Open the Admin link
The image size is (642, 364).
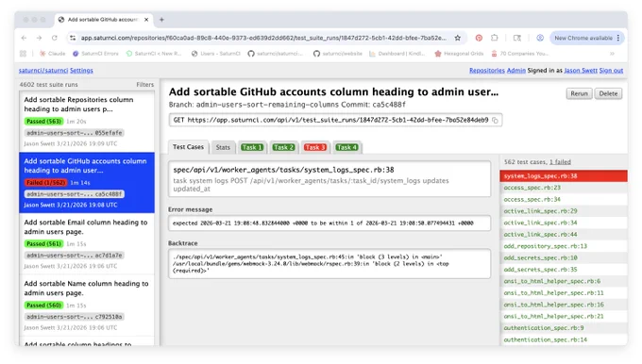[516, 71]
